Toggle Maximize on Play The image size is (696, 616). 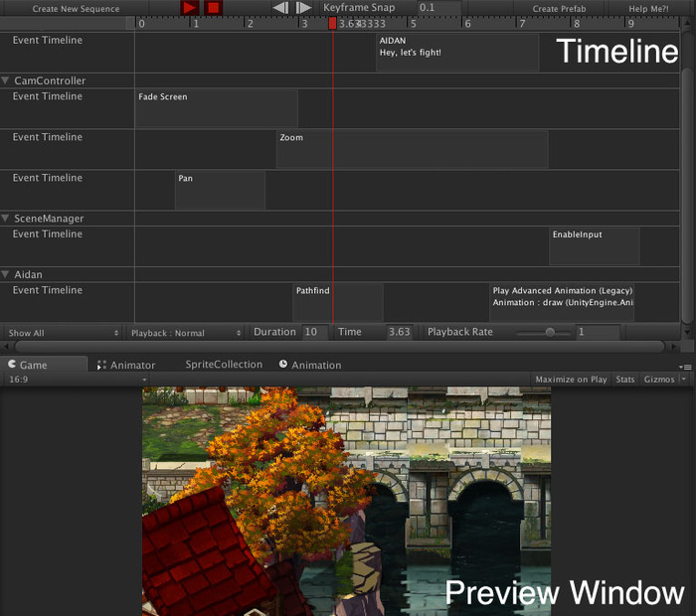point(571,380)
